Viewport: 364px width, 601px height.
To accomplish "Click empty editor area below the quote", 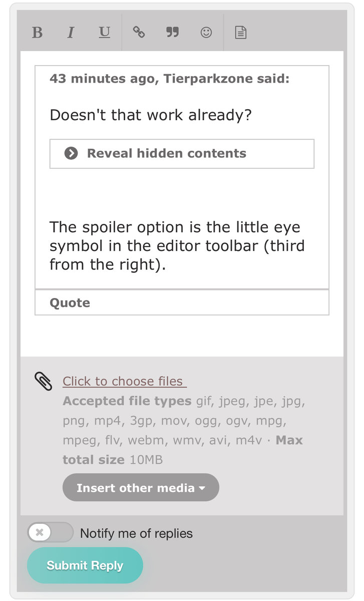I will tap(181, 336).
